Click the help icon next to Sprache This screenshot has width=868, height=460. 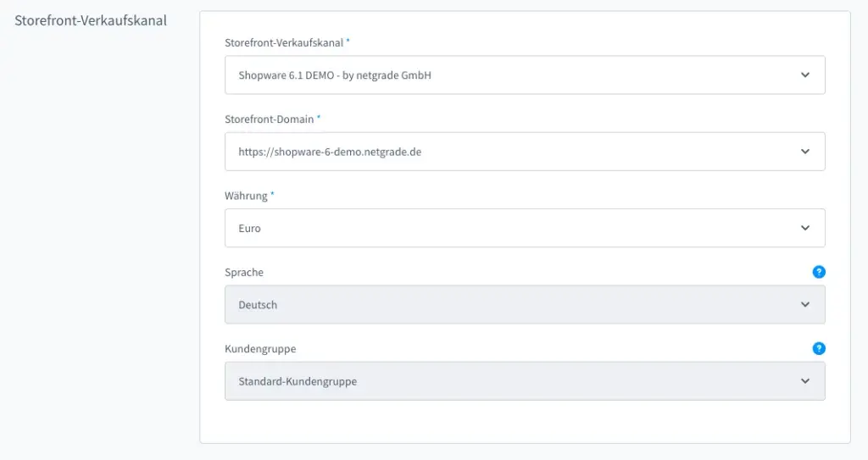point(819,272)
